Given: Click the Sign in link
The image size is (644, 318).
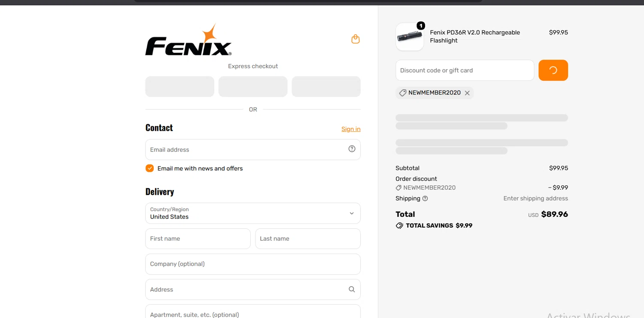Looking at the screenshot, I should (x=351, y=129).
